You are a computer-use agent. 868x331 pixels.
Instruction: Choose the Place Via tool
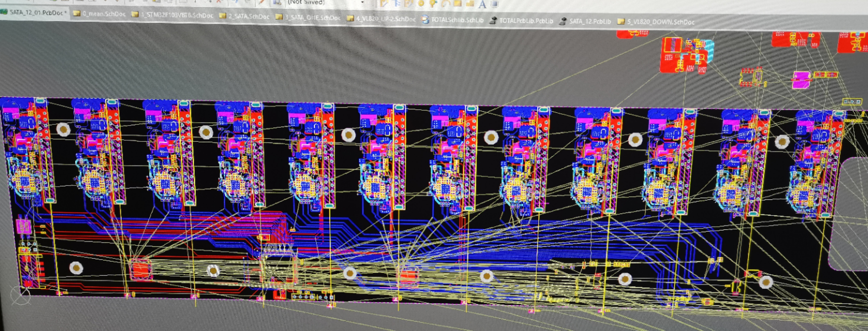(433, 4)
